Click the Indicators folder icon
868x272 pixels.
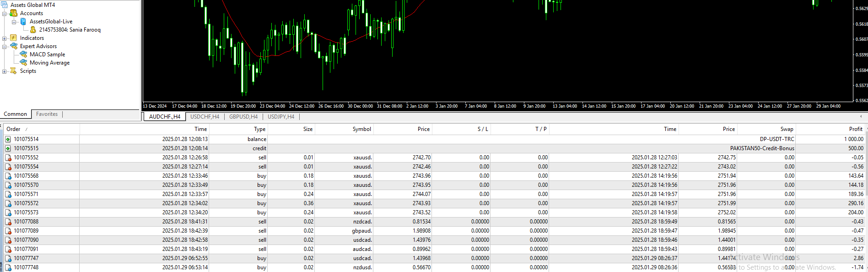point(14,38)
